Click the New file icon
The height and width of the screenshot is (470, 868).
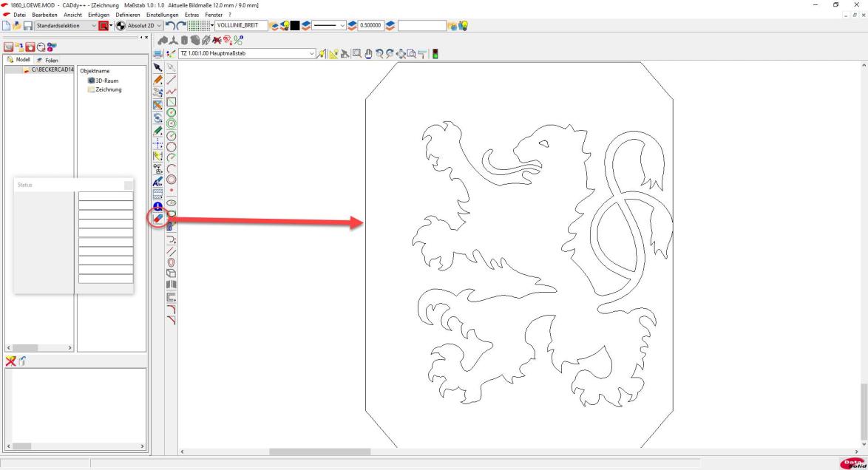[6, 25]
